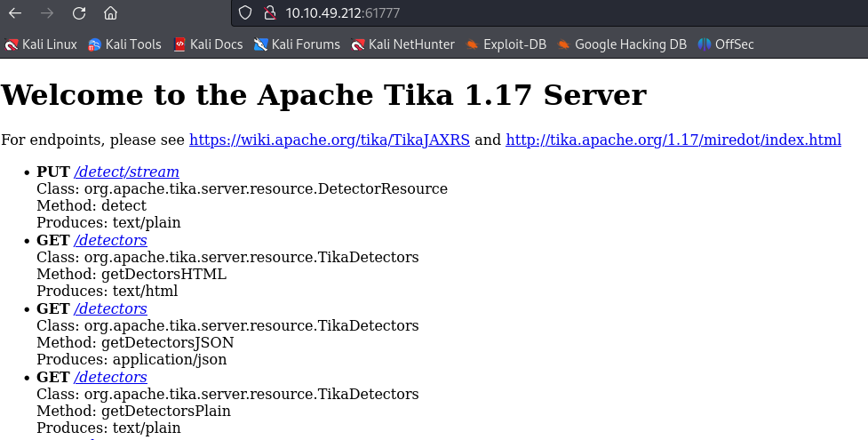868x440 pixels.
Task: Open the /detectors link for getDectorsHTML
Action: [x=110, y=240]
